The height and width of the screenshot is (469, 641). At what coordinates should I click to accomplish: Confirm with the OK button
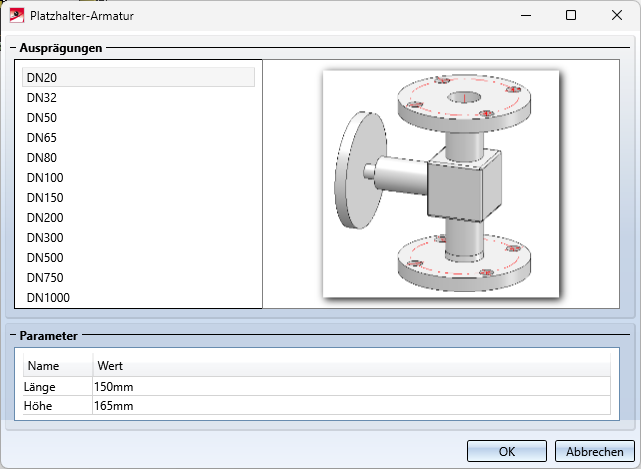click(x=507, y=451)
